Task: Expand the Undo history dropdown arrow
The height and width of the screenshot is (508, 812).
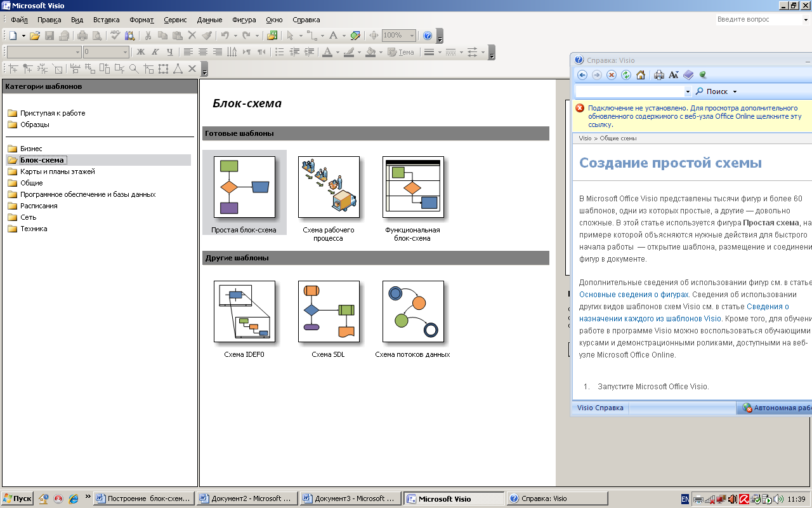Action: click(x=235, y=36)
